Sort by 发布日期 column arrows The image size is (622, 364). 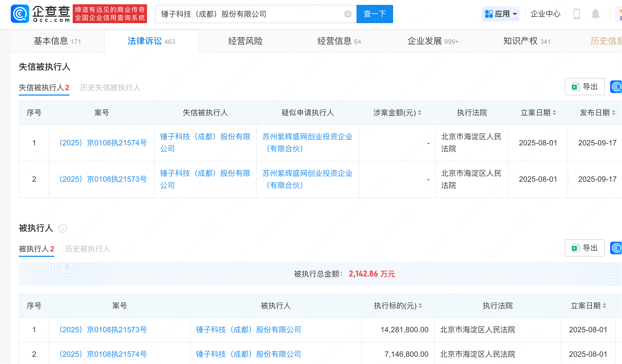coord(614,113)
